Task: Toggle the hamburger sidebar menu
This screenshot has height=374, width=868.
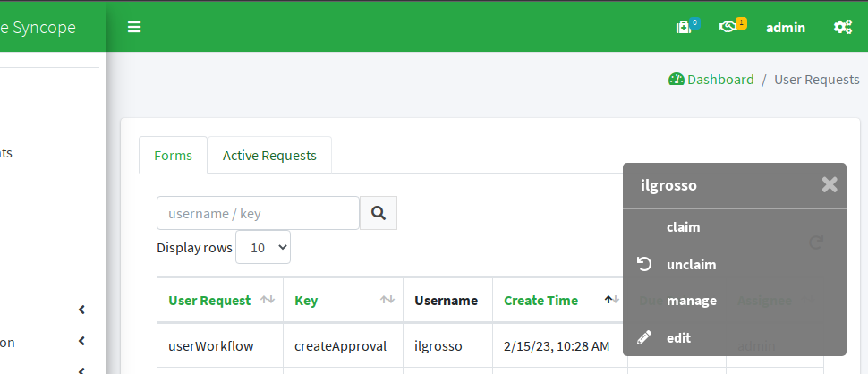Action: point(134,27)
